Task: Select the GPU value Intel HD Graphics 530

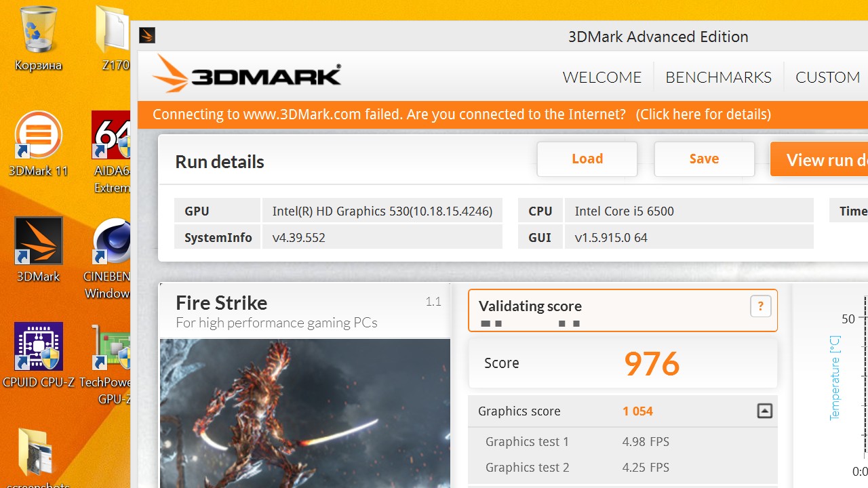Action: tap(382, 211)
